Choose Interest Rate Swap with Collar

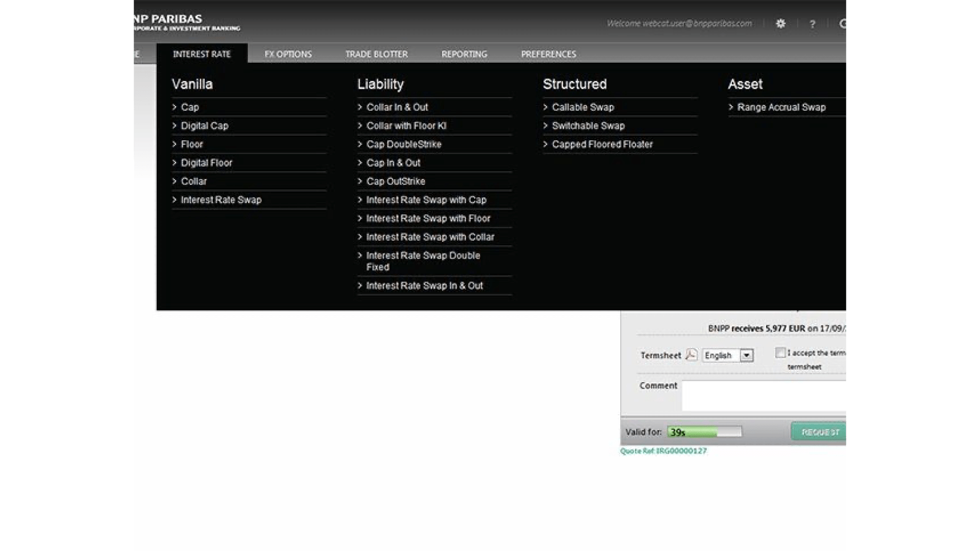pos(430,237)
